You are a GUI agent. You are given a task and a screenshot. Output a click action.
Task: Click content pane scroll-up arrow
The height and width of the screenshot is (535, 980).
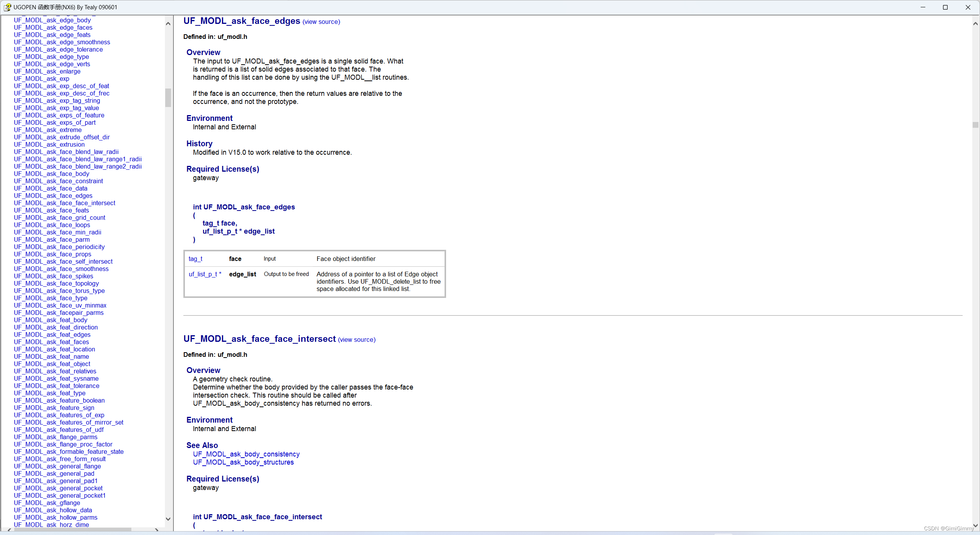975,23
